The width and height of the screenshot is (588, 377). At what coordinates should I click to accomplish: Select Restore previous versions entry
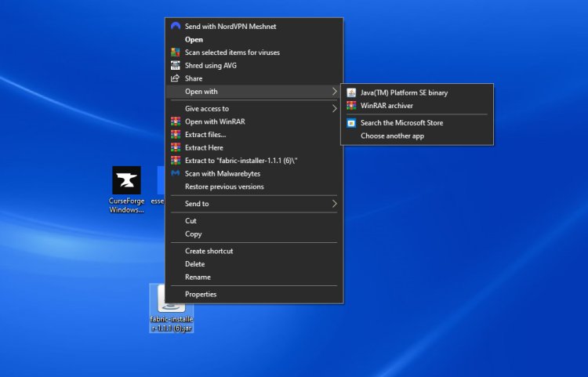[x=224, y=187]
